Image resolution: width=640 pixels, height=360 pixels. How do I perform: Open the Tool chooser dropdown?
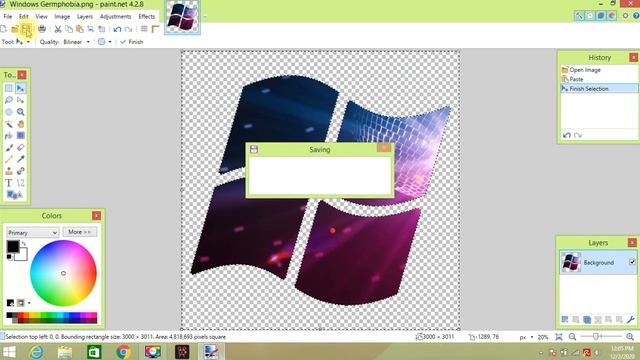[21, 42]
